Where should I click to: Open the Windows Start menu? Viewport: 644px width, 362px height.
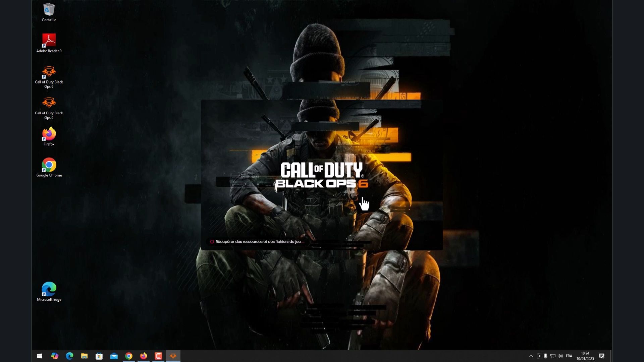point(39,356)
